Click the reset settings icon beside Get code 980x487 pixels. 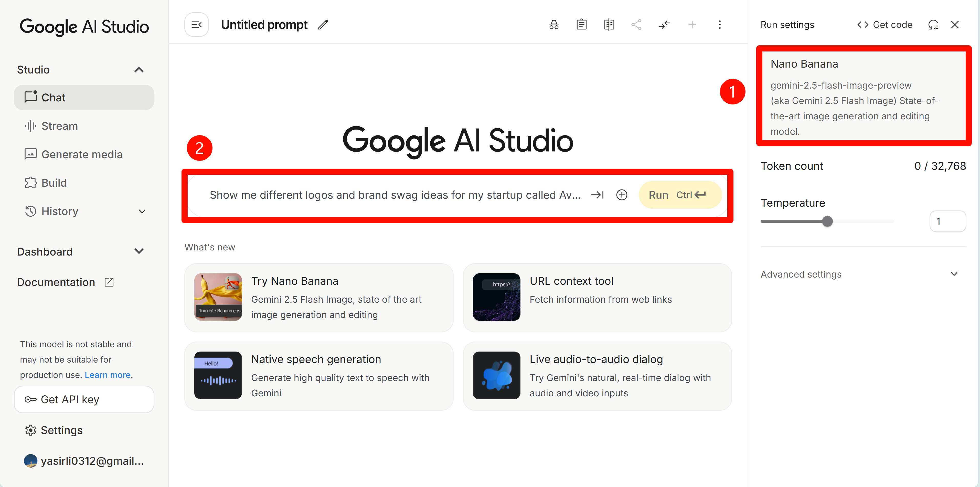933,25
